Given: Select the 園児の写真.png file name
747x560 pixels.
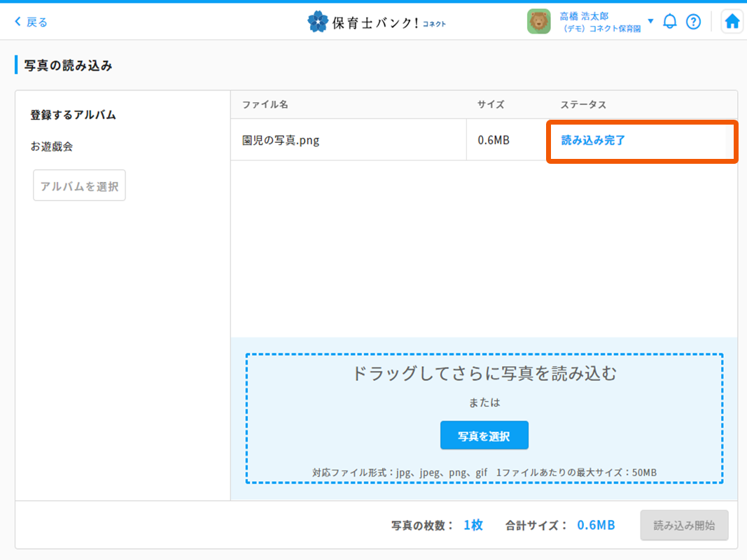Looking at the screenshot, I should (281, 140).
